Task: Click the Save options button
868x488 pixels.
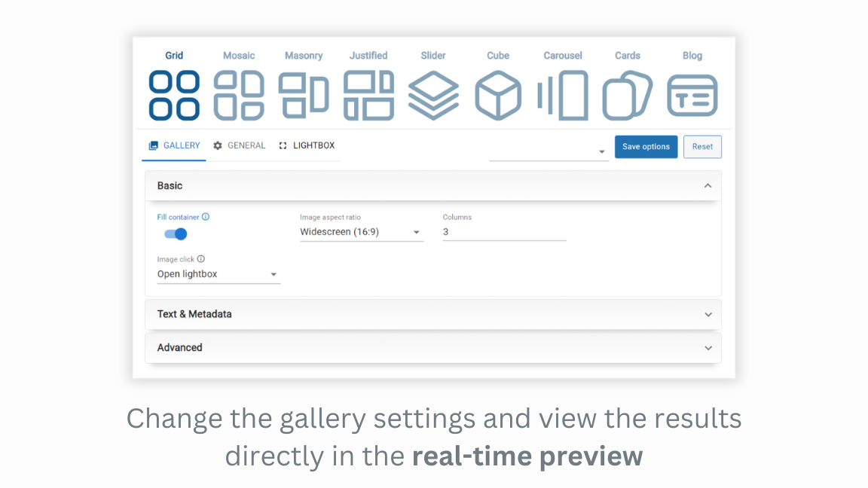Action: pyautogui.click(x=646, y=146)
